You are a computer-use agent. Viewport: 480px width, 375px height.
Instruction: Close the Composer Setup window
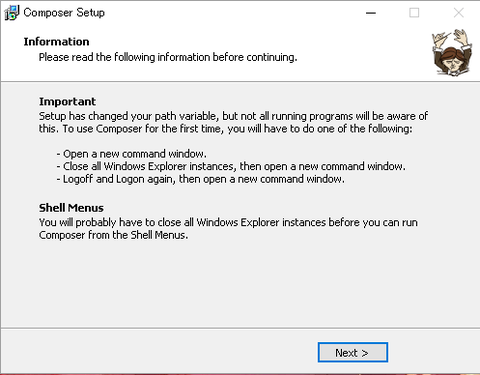coord(459,13)
